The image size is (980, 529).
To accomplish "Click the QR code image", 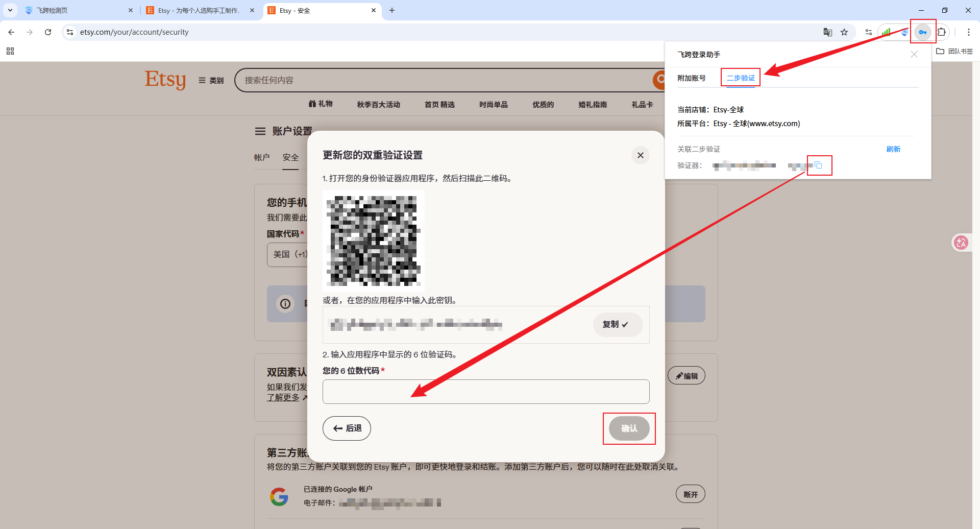I will (374, 241).
